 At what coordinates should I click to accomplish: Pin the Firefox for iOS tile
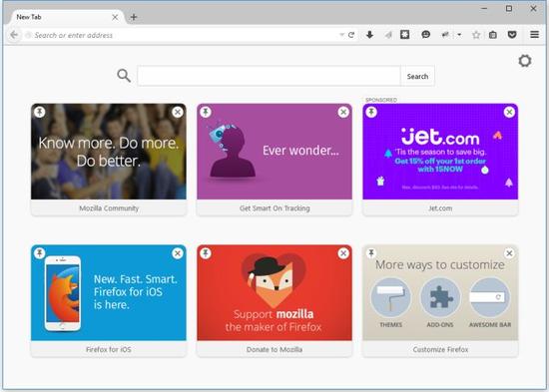40,253
